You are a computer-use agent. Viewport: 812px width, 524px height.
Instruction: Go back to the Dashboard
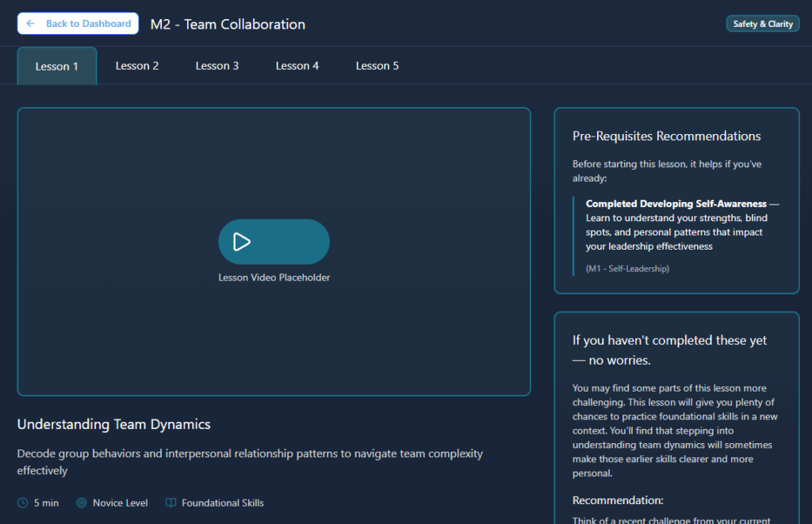(x=78, y=24)
